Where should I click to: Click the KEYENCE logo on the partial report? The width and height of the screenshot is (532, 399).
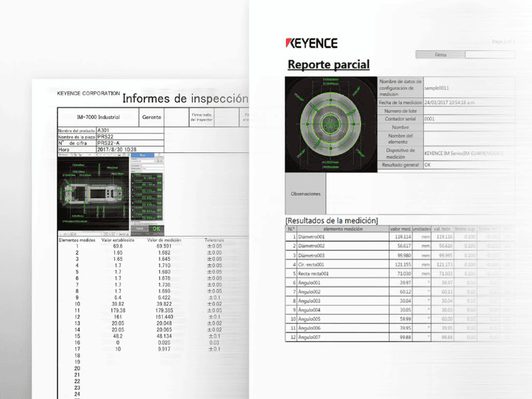pyautogui.click(x=311, y=43)
